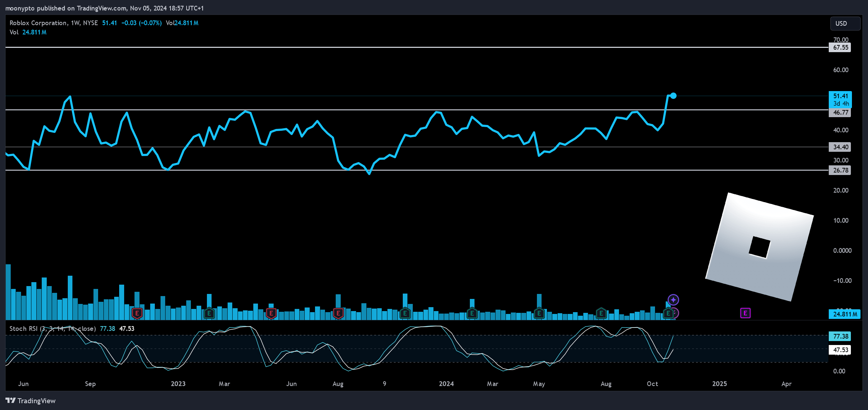Select the green earnings marker after 2024 label
Viewport: 868px width, 410px height.
coord(472,313)
